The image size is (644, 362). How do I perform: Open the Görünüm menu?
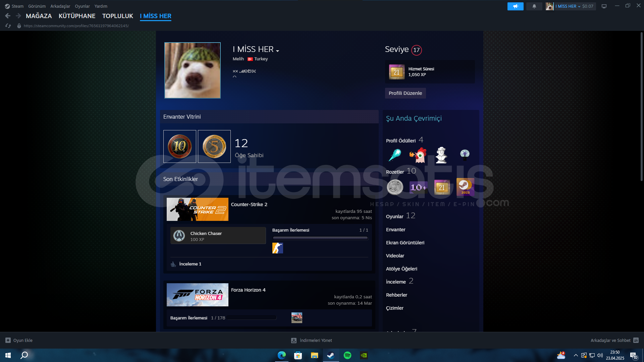[x=37, y=6]
